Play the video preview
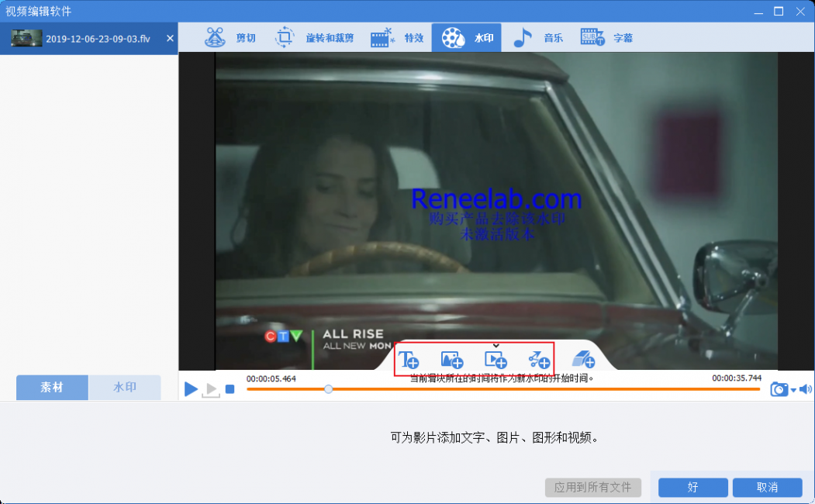The height and width of the screenshot is (504, 815). click(191, 388)
